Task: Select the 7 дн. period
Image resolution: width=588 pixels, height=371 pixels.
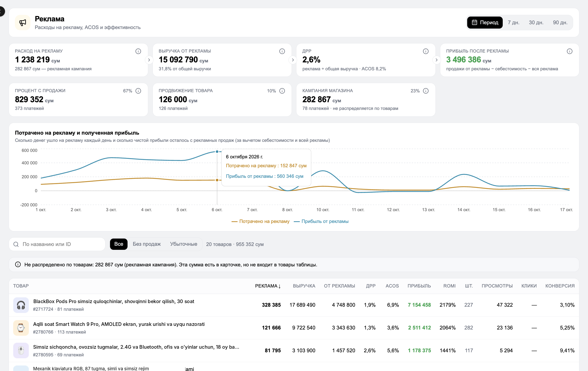Action: click(x=513, y=23)
